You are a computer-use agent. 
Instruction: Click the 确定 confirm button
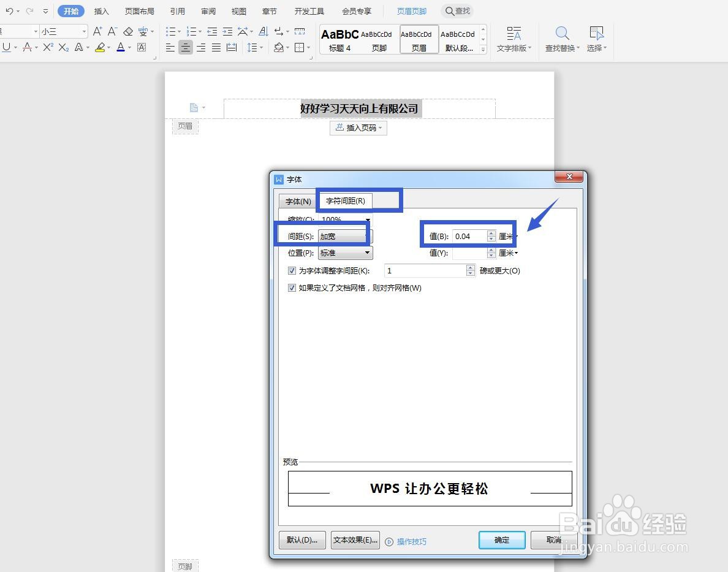coord(501,540)
